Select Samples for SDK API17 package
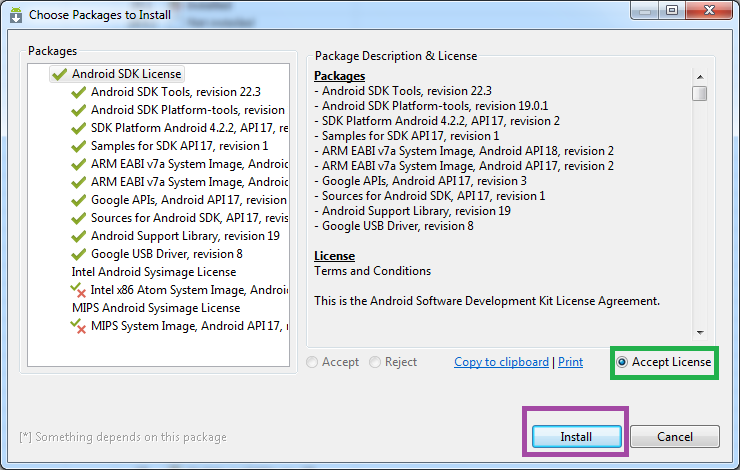Viewport: 740px width, 470px height. point(179,146)
